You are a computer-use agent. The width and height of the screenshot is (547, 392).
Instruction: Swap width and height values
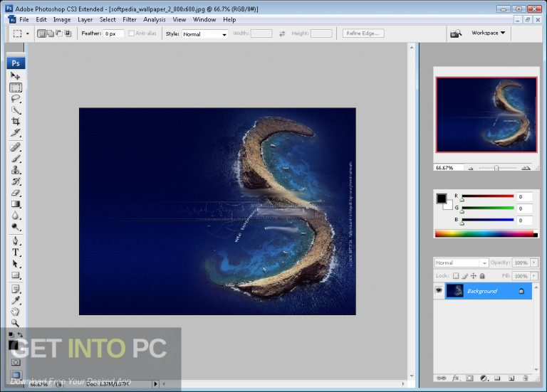[x=282, y=34]
